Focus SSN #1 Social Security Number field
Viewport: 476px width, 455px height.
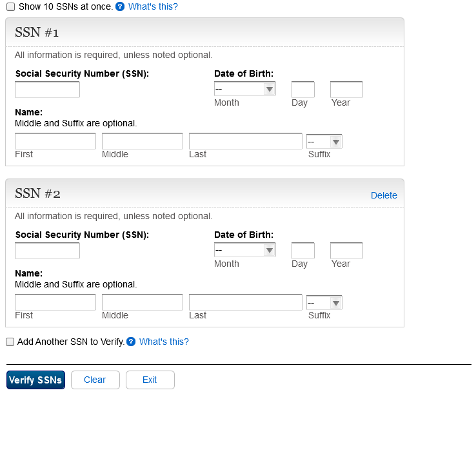coord(47,90)
